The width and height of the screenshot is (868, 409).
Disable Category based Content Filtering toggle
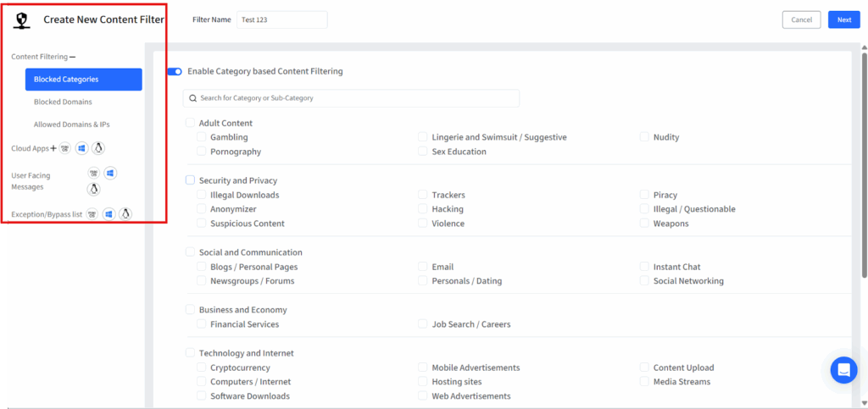tap(175, 72)
